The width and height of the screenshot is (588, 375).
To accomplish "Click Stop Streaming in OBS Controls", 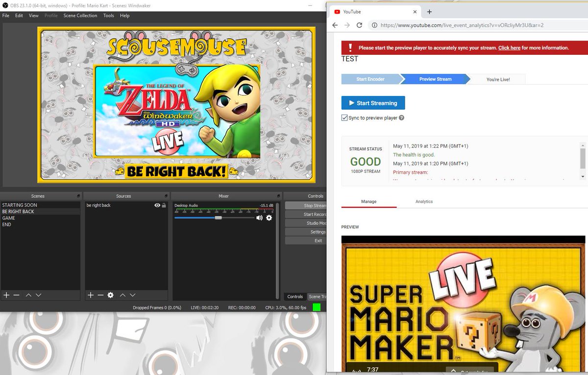I will click(x=306, y=206).
